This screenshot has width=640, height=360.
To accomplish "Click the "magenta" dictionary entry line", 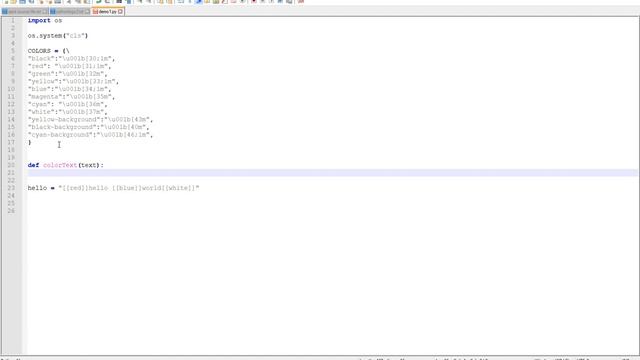I will point(71,97).
